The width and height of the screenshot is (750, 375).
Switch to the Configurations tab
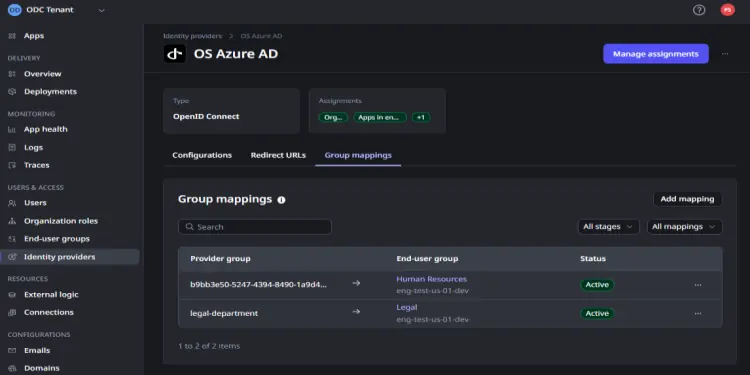tap(202, 155)
